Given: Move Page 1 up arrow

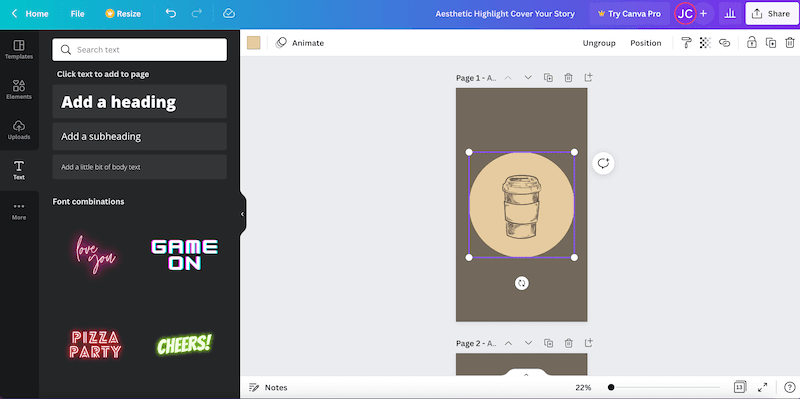Looking at the screenshot, I should tap(508, 78).
